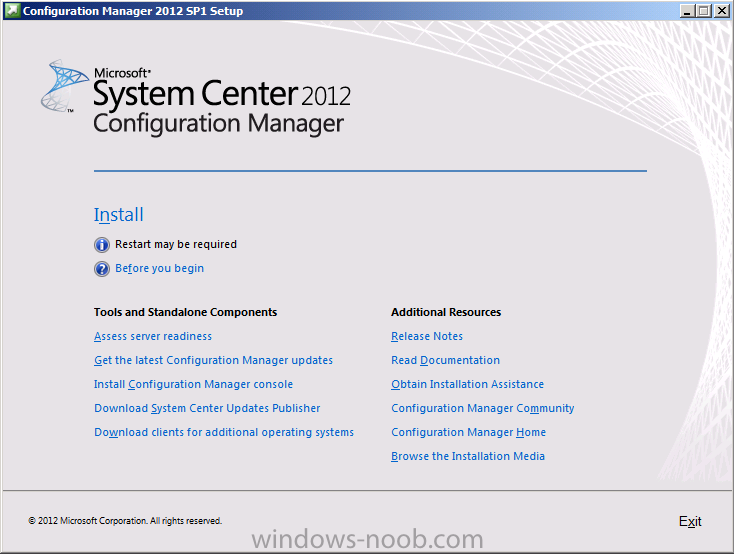
Task: Open Configuration Manager Home link
Action: (469, 432)
